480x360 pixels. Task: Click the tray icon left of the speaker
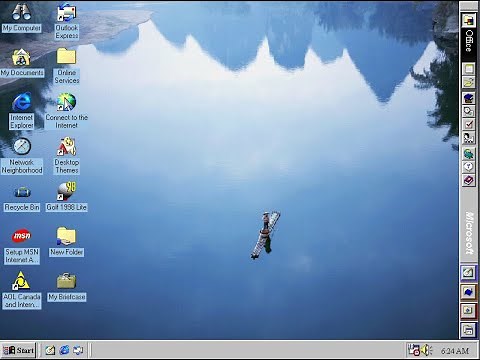(x=414, y=350)
